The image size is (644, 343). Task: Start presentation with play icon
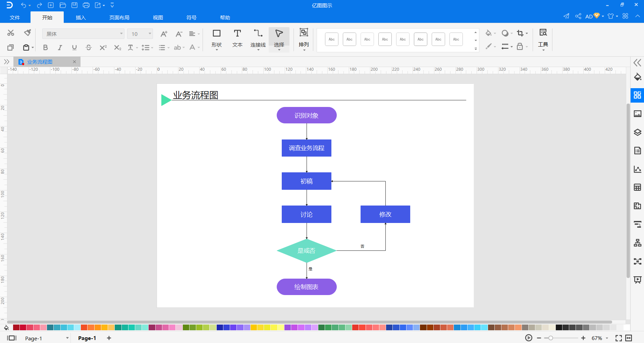pos(529,338)
